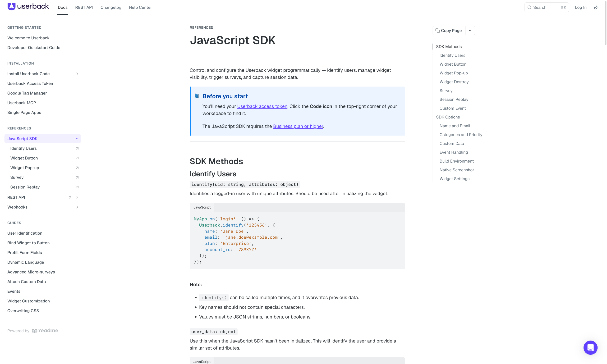The image size is (607, 364).
Task: Follow the Userback access token link
Action: tap(262, 106)
